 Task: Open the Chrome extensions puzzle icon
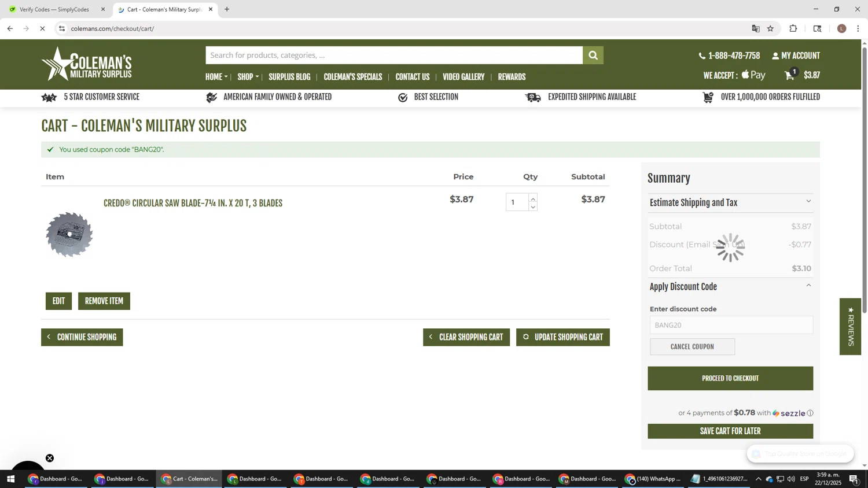tap(793, 28)
